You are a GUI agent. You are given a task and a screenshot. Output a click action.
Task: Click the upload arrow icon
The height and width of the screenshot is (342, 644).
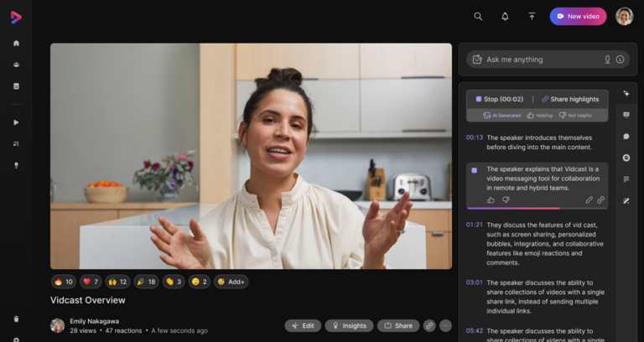coord(532,16)
